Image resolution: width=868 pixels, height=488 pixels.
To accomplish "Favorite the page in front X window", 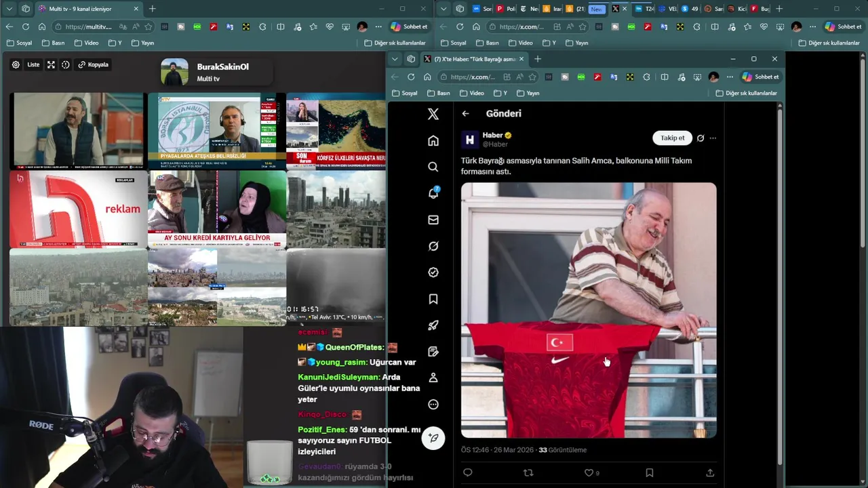I will [532, 77].
